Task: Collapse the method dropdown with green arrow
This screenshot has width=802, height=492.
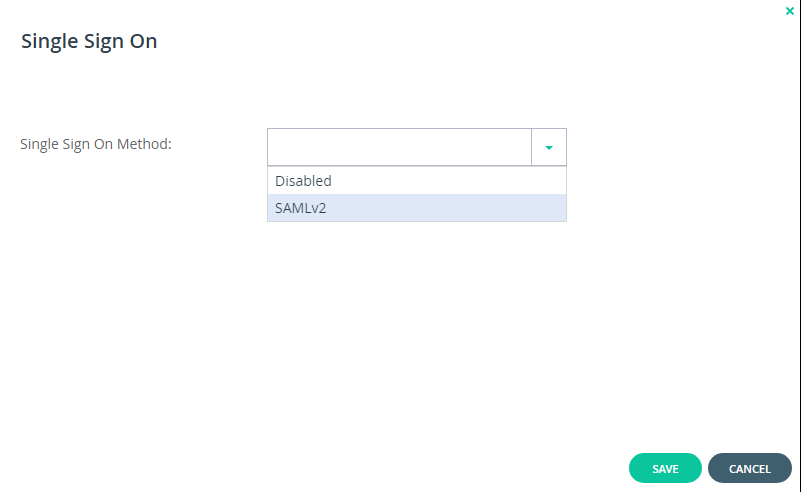Action: click(549, 147)
